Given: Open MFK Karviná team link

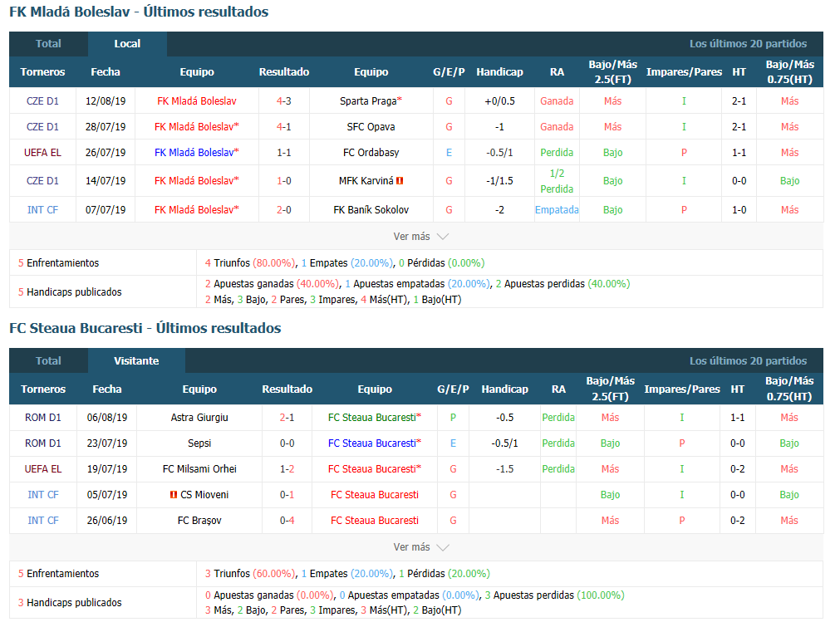Looking at the screenshot, I should 366,181.
